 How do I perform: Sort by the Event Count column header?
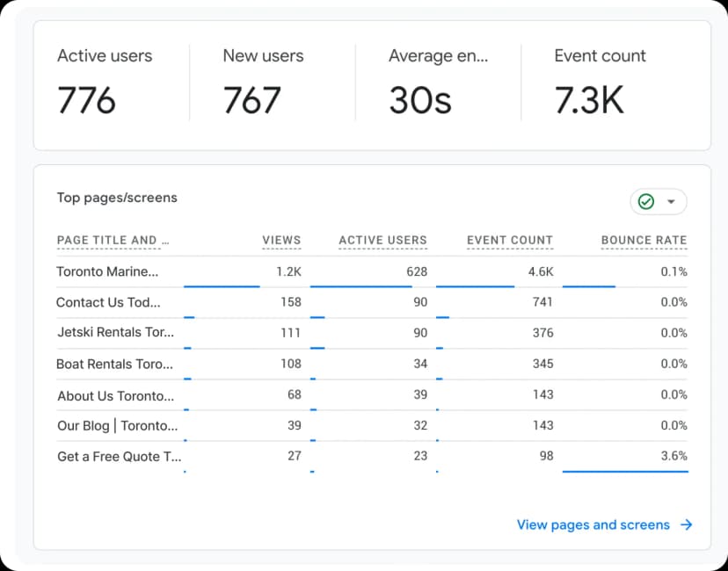510,240
